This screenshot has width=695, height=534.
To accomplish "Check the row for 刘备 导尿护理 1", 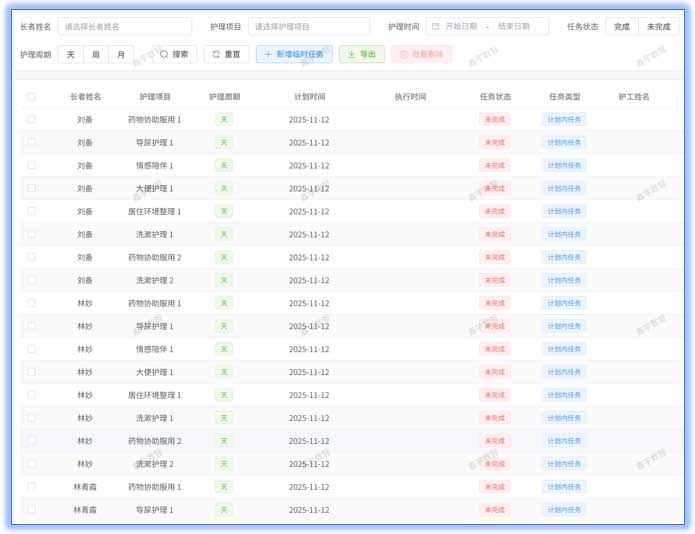I will tap(31, 143).
